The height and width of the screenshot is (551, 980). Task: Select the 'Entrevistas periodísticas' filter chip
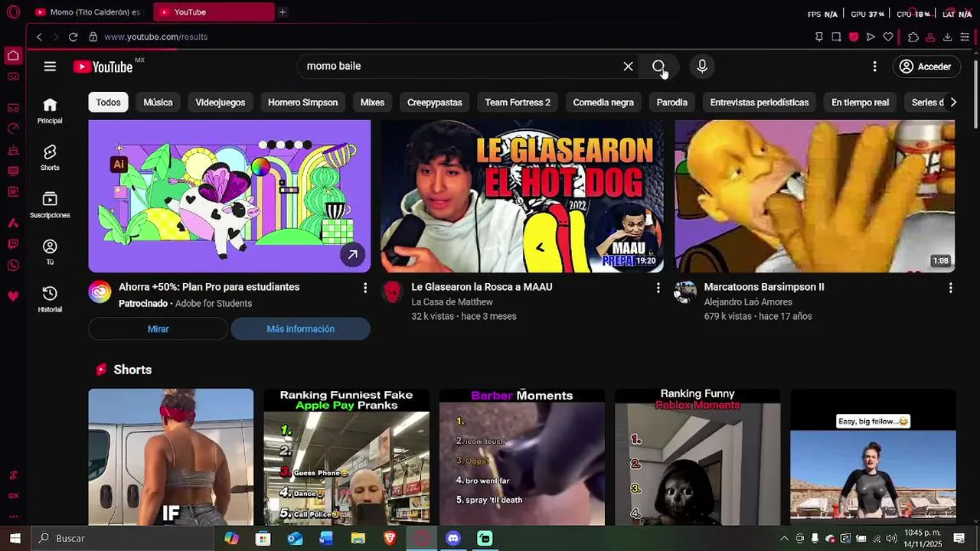(759, 103)
